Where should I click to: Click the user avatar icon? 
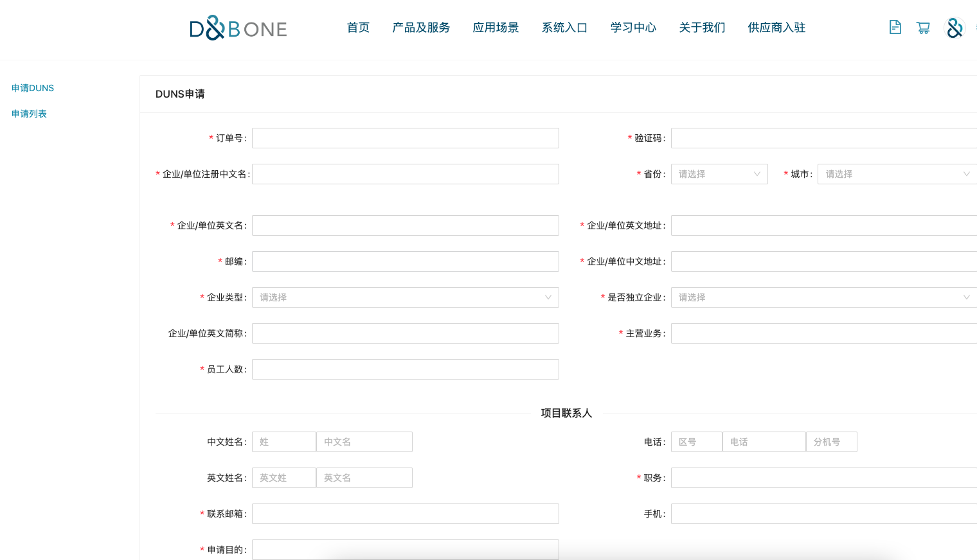coord(955,28)
